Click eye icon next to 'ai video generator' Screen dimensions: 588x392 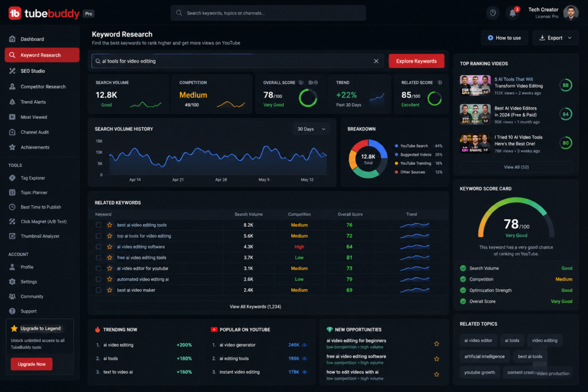click(304, 345)
